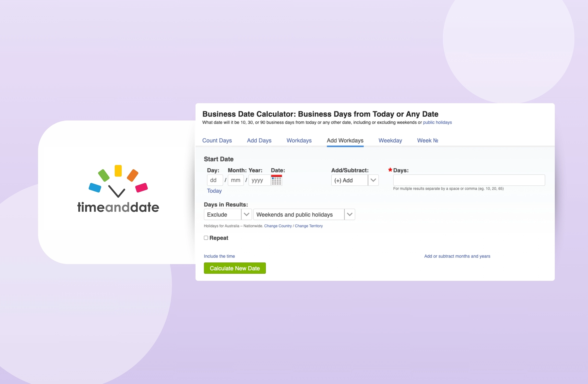Screen dimensions: 588x384
Task: Open the Week № tab
Action: tap(428, 141)
